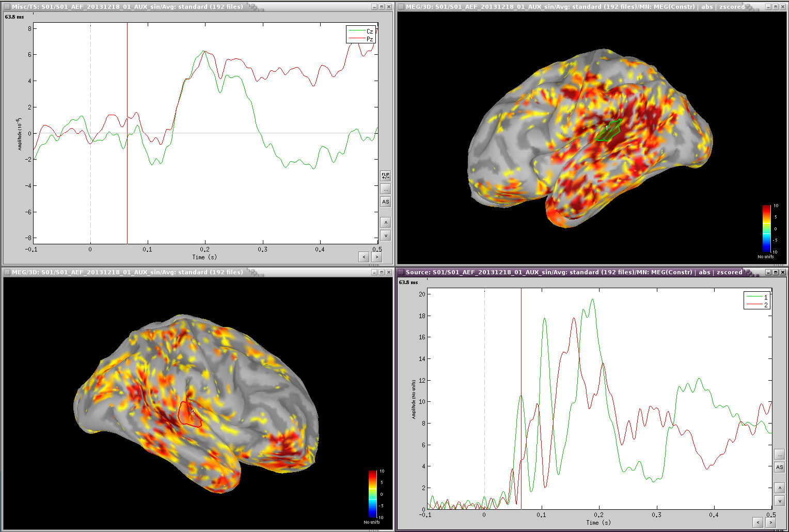
Task: Click the '...' options button in Misc/TS plot
Action: click(x=385, y=189)
